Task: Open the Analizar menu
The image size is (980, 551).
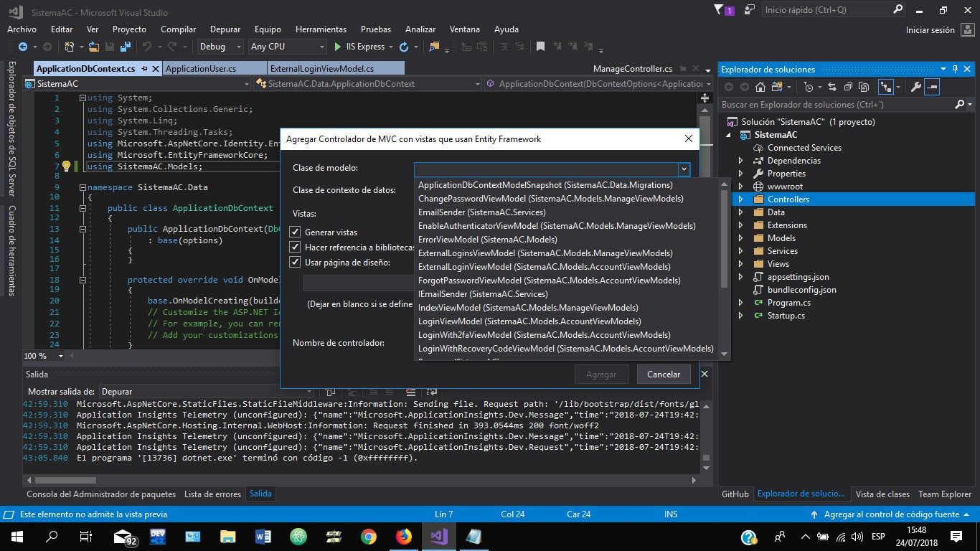Action: tap(420, 29)
